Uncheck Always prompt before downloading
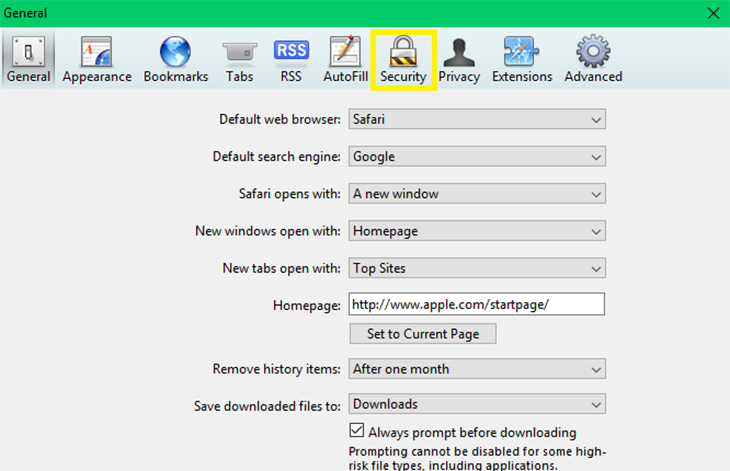The width and height of the screenshot is (730, 471). [x=357, y=431]
